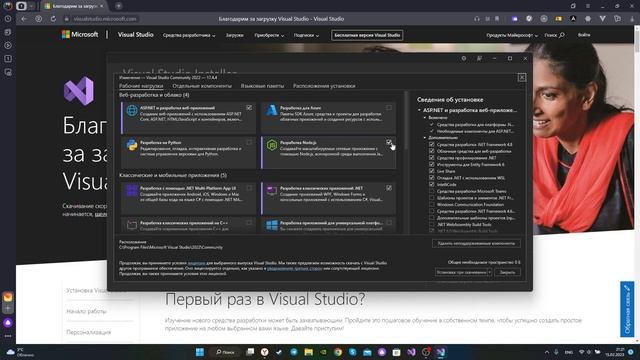Click the weather widget in the taskbar corner

20,352
